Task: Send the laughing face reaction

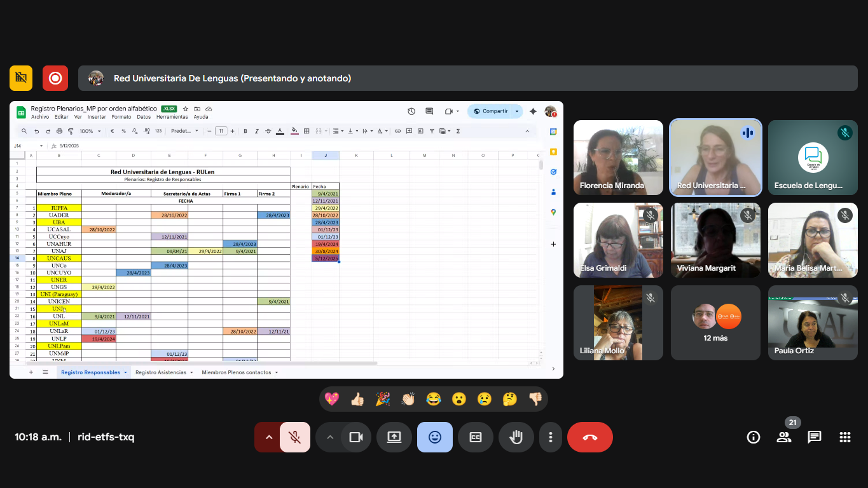Action: tap(434, 399)
